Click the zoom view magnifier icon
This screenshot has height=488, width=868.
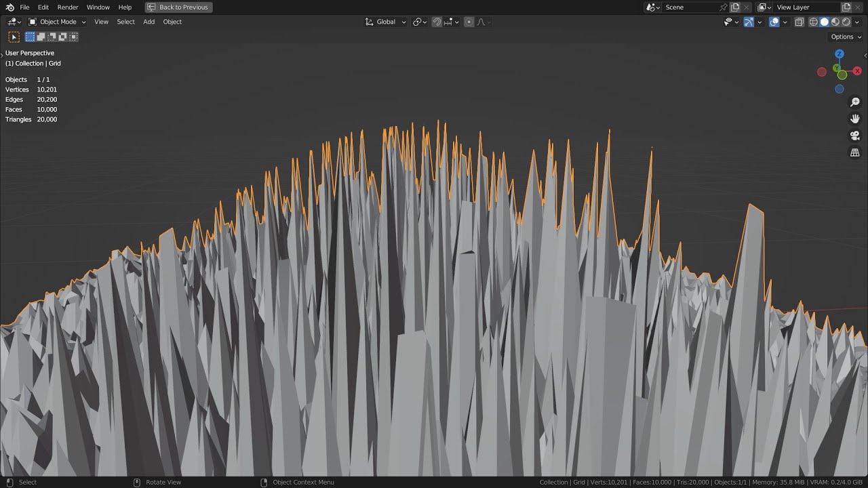855,102
